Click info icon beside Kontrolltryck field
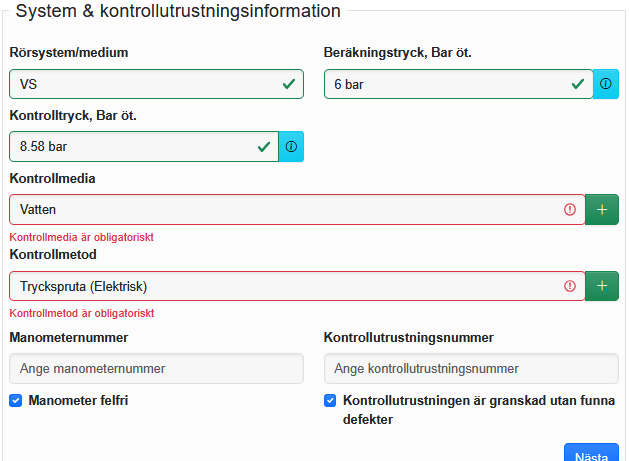This screenshot has height=461, width=630. point(291,146)
